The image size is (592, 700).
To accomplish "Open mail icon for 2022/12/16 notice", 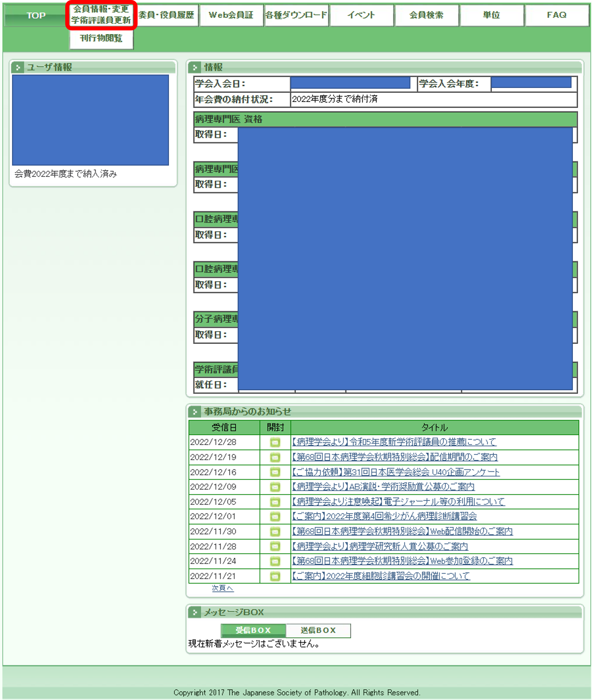I will 275,472.
